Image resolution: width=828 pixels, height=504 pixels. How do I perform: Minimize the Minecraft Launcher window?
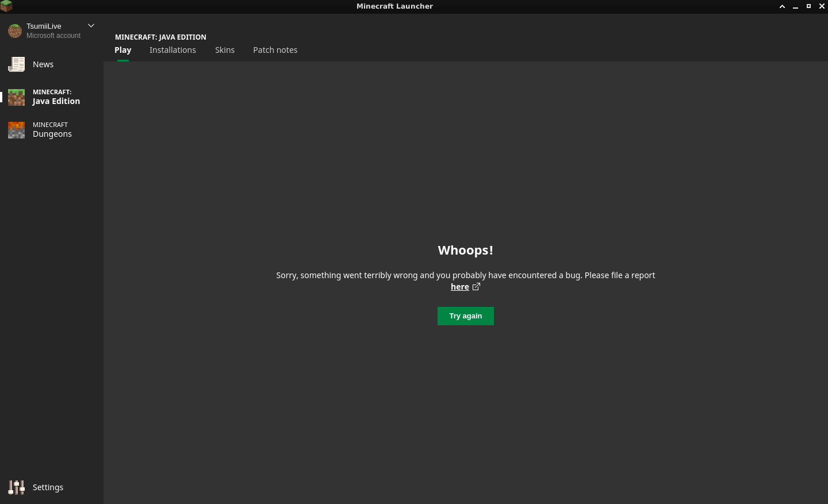coord(795,6)
